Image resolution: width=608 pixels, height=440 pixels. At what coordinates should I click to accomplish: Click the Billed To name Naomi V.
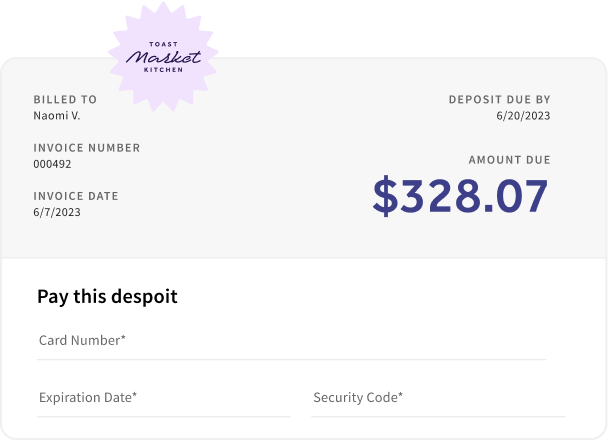pyautogui.click(x=57, y=116)
